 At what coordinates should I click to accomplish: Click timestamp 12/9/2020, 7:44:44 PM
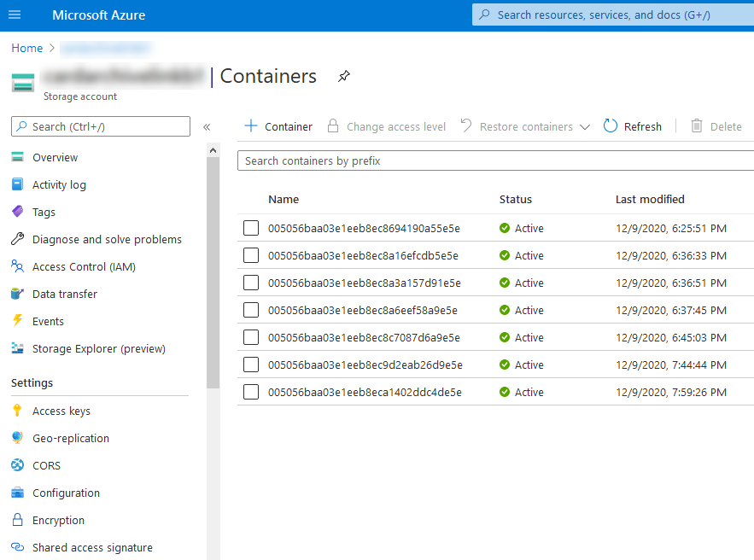pyautogui.click(x=671, y=365)
